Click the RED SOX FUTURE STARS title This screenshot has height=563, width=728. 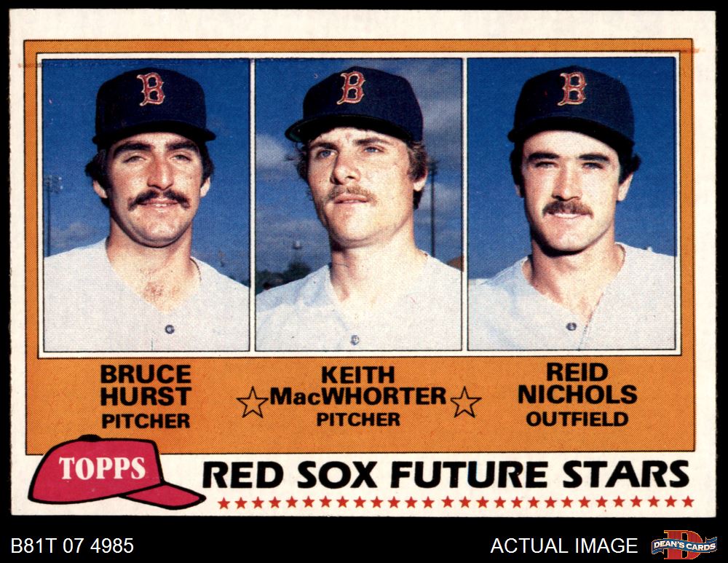point(446,475)
